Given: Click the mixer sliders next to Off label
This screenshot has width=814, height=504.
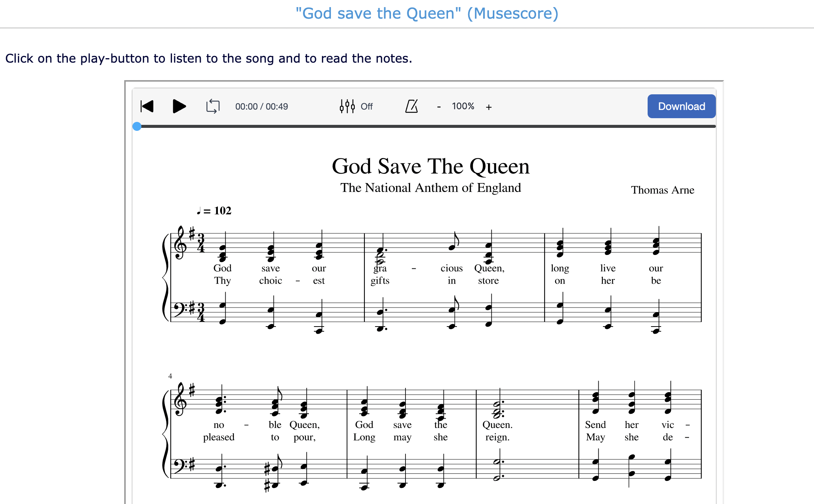Looking at the screenshot, I should (x=347, y=106).
